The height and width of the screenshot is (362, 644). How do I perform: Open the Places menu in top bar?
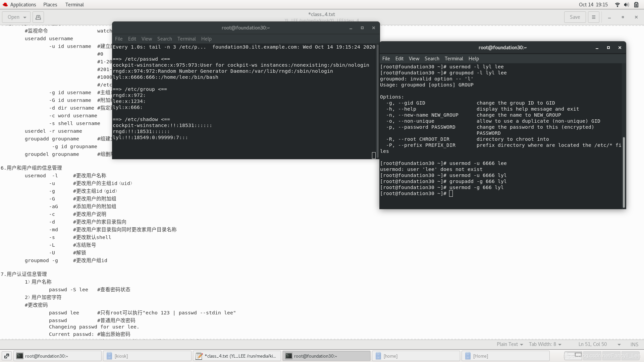click(x=50, y=5)
